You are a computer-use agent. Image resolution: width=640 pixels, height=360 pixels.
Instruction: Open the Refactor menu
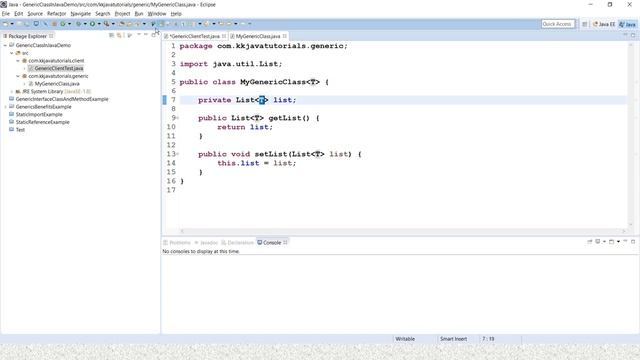pos(56,13)
